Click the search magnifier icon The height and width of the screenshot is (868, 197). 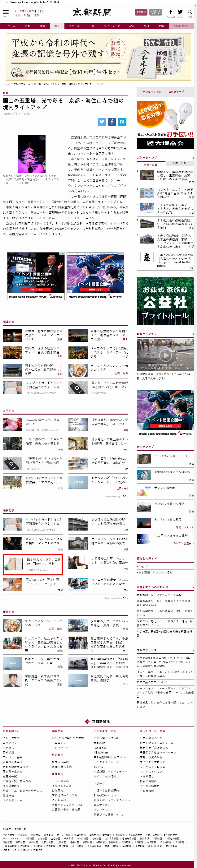coord(190,12)
